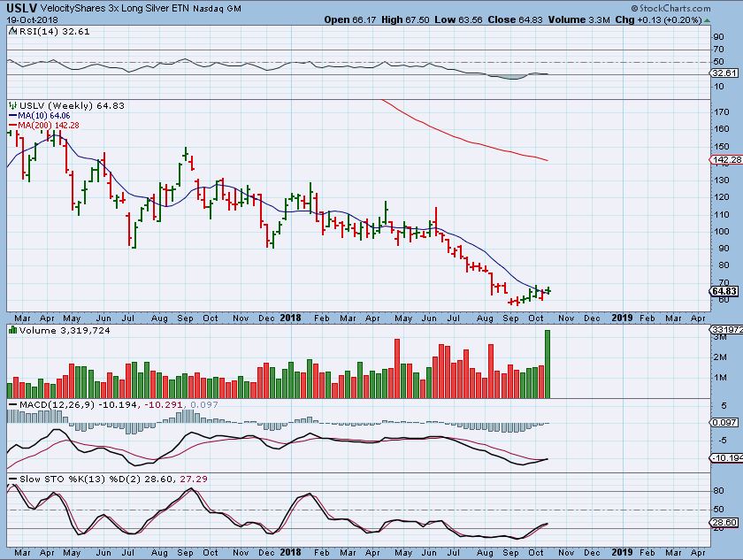Screen dimensions: 743x560
Task: Click the 90 level on the RSI axis
Action: coord(718,37)
